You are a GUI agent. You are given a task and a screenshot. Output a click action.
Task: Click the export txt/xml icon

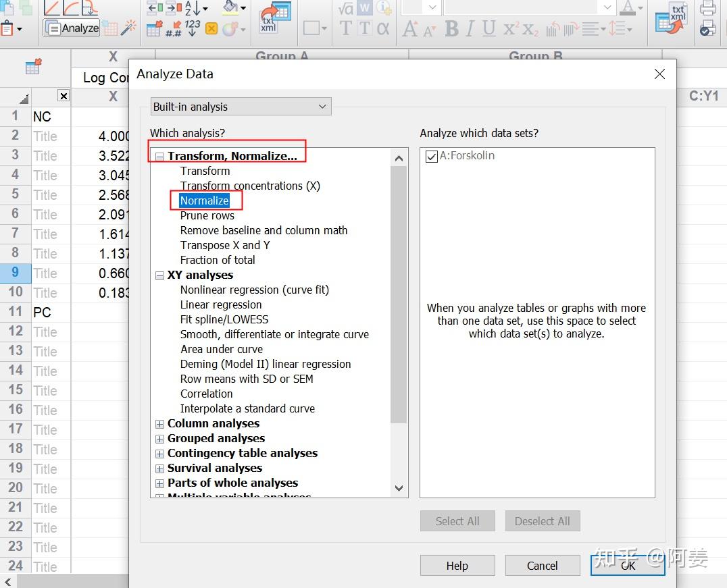[672, 19]
